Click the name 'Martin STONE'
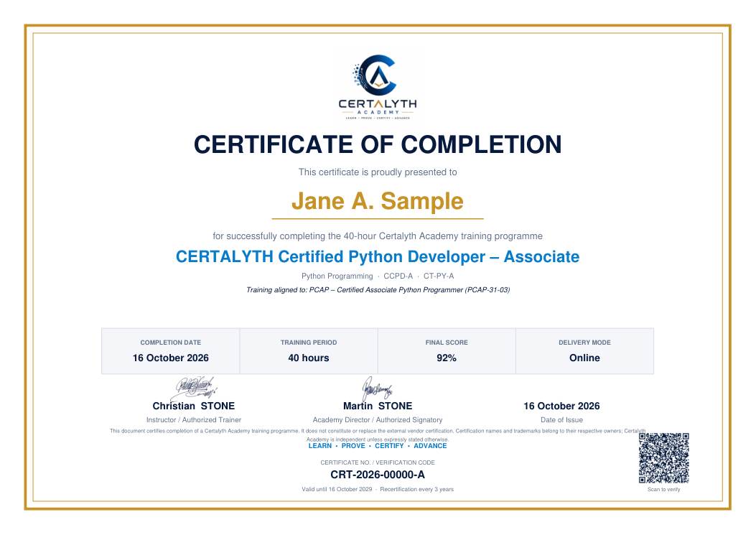The height and width of the screenshot is (535, 756). (378, 406)
